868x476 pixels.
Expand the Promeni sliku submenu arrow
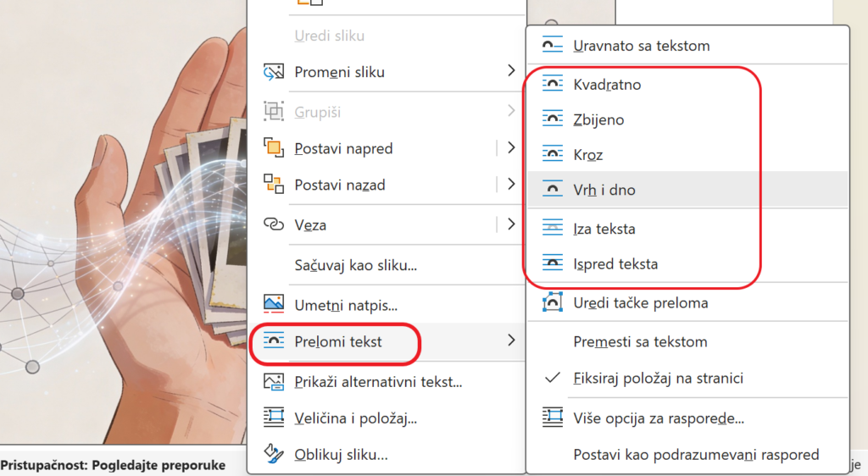(x=510, y=71)
